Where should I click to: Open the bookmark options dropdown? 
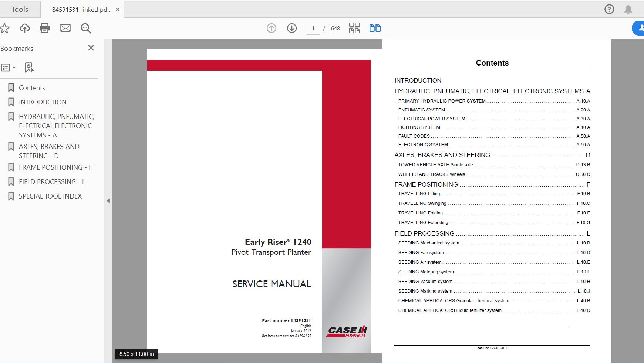click(9, 67)
